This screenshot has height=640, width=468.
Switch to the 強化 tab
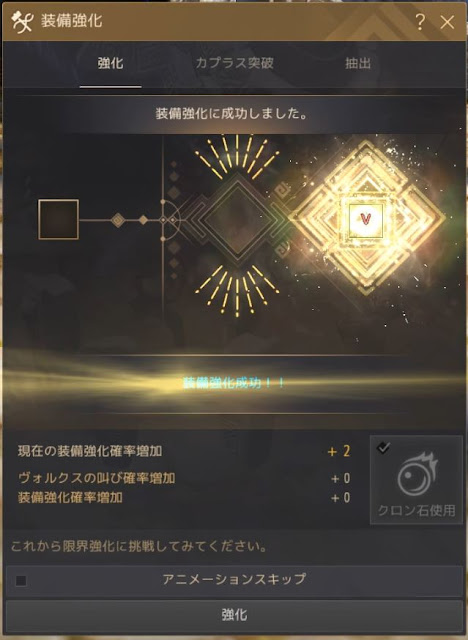click(111, 63)
